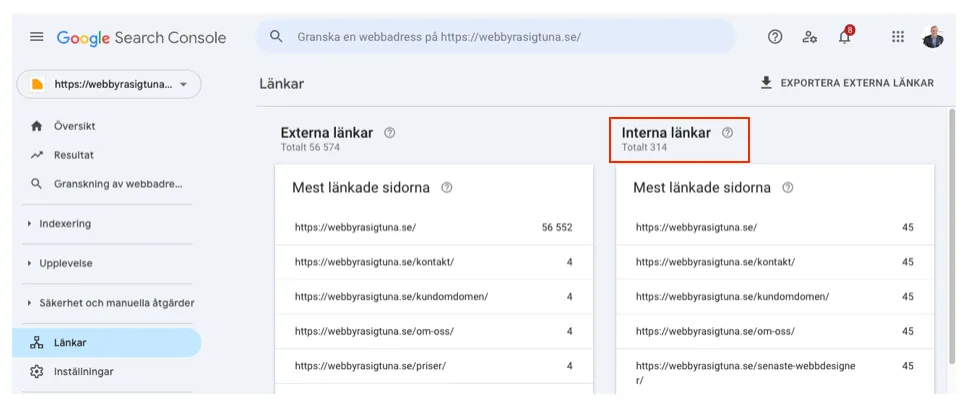The height and width of the screenshot is (407, 967).
Task: Open internal links row for /om-oss/
Action: tap(775, 331)
